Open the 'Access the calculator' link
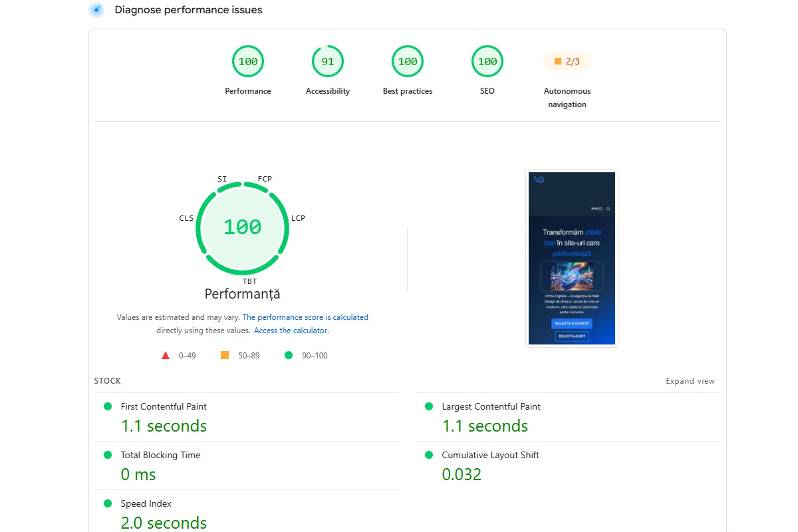Screen dimensions: 798x532 (291, 331)
